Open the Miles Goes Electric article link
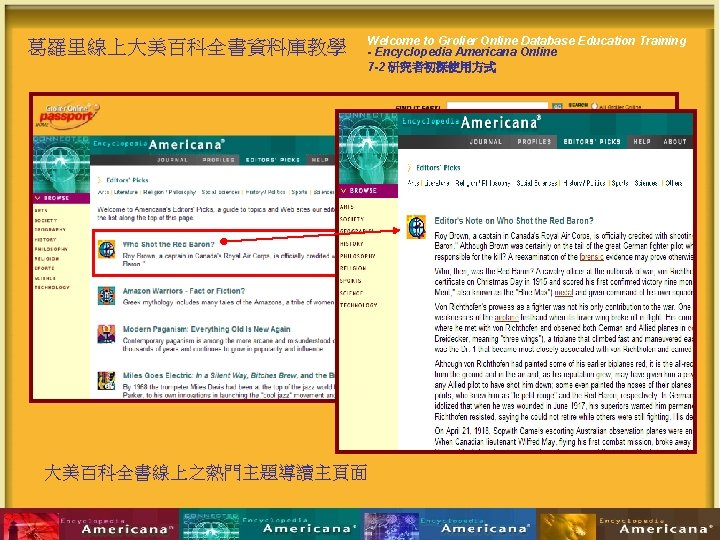Screen dimensions: 720x540 pos(229,376)
